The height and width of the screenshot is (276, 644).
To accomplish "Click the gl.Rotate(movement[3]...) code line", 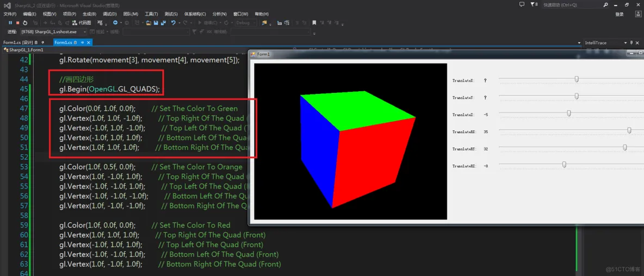I will [149, 60].
